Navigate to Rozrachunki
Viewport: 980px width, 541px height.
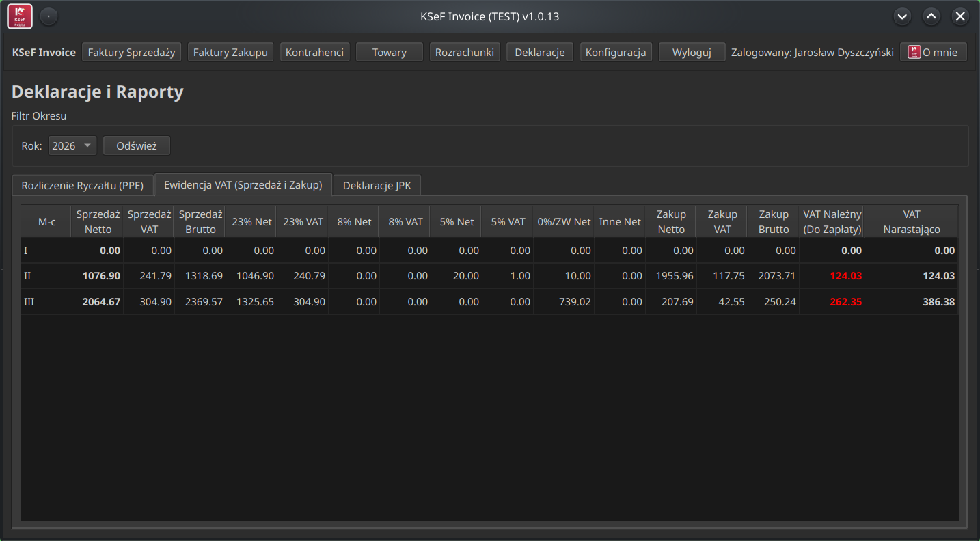(x=465, y=52)
